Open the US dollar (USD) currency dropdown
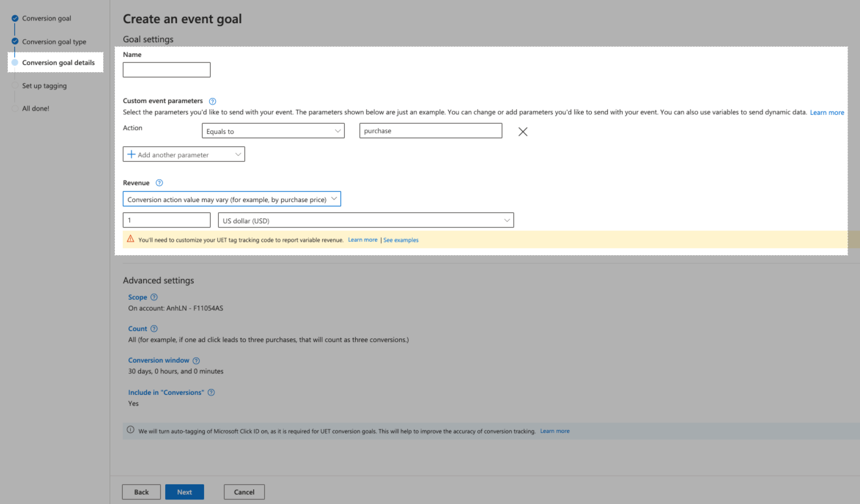Viewport: 860px width, 504px height. coord(366,220)
